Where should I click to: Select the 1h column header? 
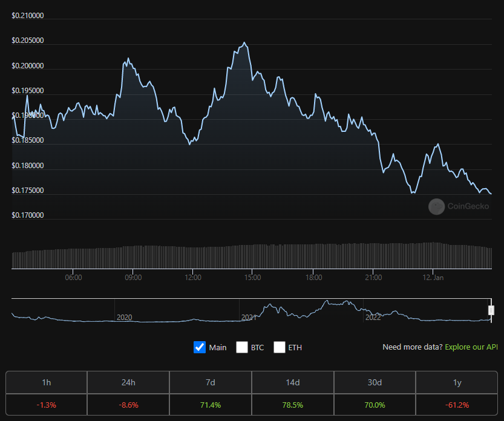[x=46, y=382]
